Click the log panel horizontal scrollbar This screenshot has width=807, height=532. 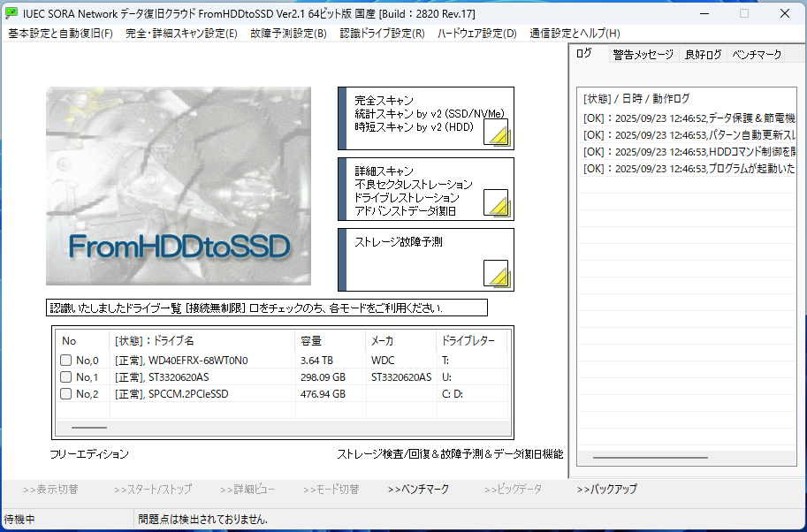[650, 458]
